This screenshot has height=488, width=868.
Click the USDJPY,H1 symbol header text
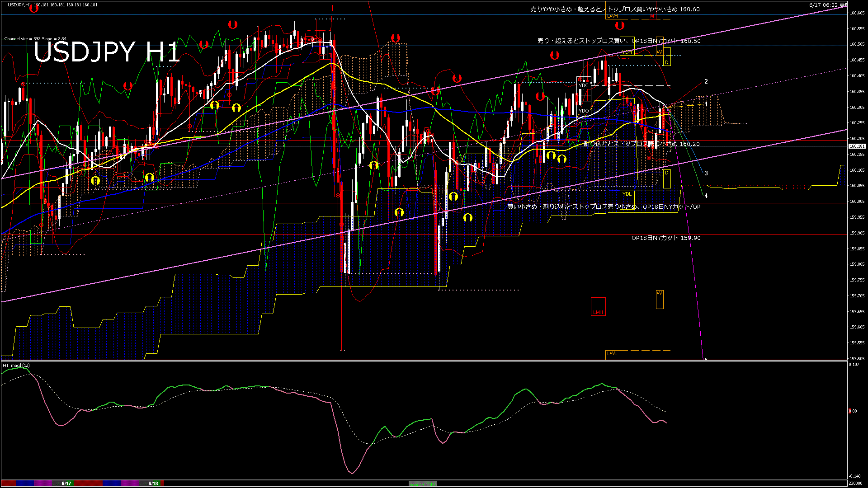pyautogui.click(x=19, y=5)
